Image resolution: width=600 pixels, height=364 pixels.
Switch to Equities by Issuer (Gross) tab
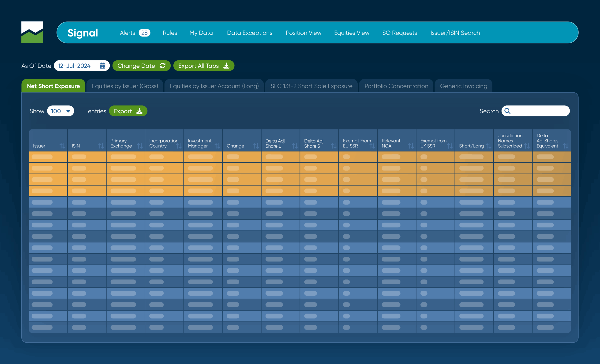coord(125,86)
